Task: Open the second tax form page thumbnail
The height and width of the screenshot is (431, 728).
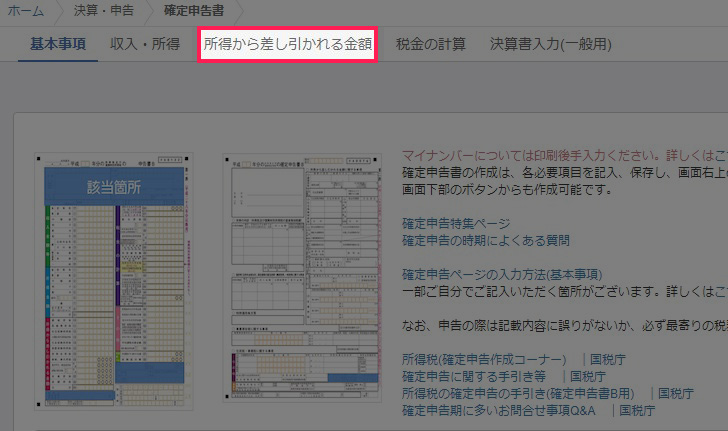Action: coord(301,279)
